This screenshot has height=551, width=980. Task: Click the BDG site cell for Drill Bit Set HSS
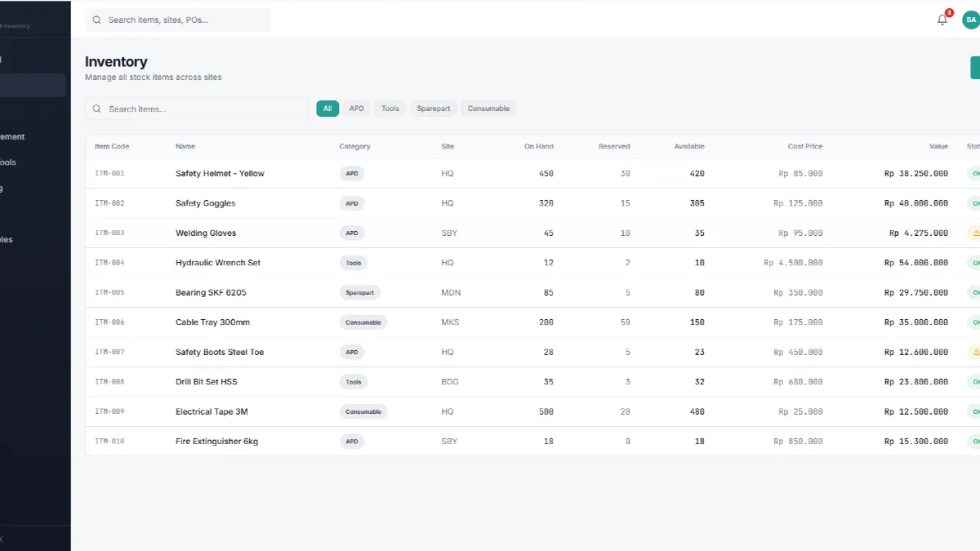point(450,382)
